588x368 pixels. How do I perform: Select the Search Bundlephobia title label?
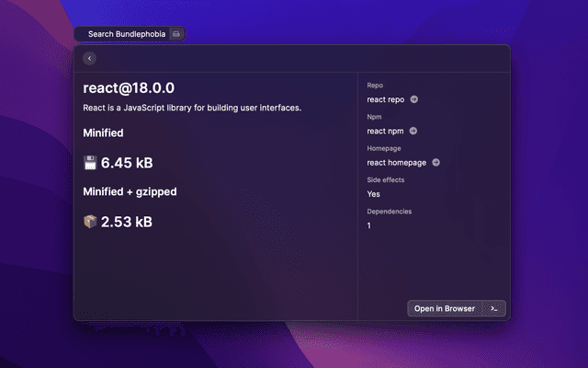coord(127,34)
